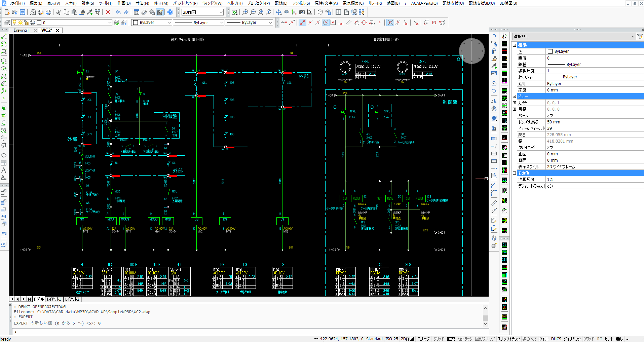Click the Open file icon
The height and width of the screenshot is (342, 644).
[x=14, y=12]
